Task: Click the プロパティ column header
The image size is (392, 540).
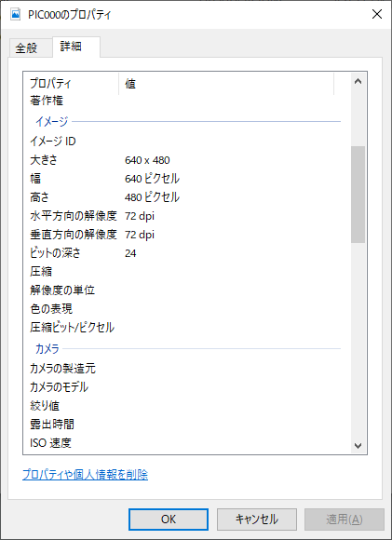Action: click(72, 84)
